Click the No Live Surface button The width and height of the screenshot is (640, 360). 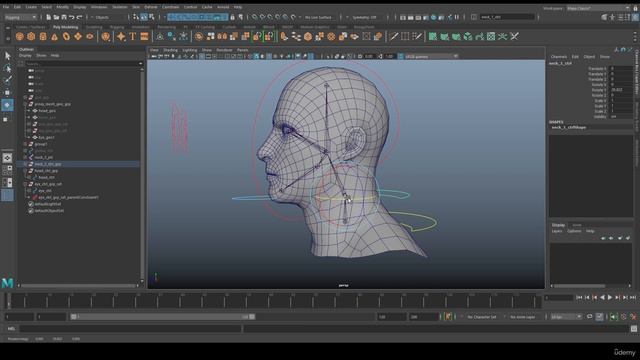318,17
